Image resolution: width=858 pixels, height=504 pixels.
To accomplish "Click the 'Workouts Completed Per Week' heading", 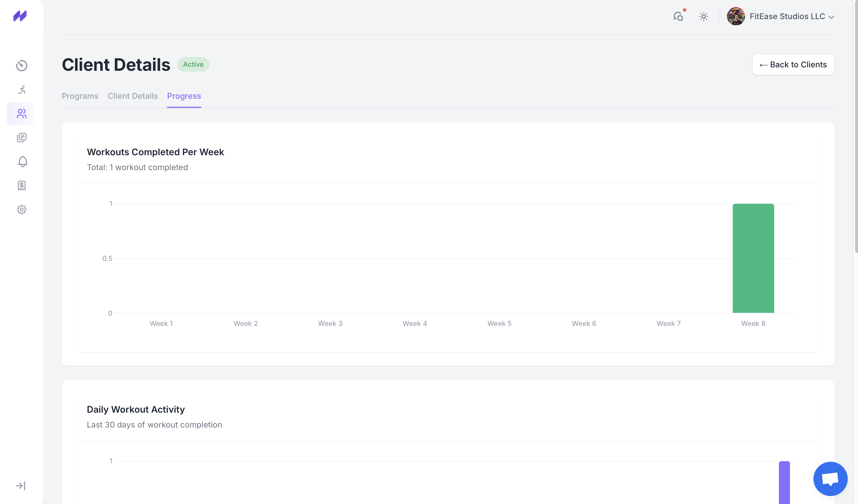I will click(x=155, y=152).
